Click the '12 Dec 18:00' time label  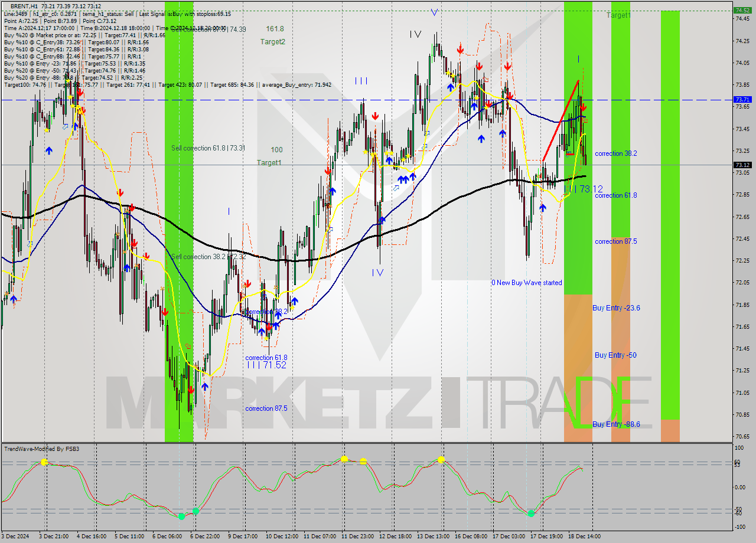pyautogui.click(x=395, y=537)
